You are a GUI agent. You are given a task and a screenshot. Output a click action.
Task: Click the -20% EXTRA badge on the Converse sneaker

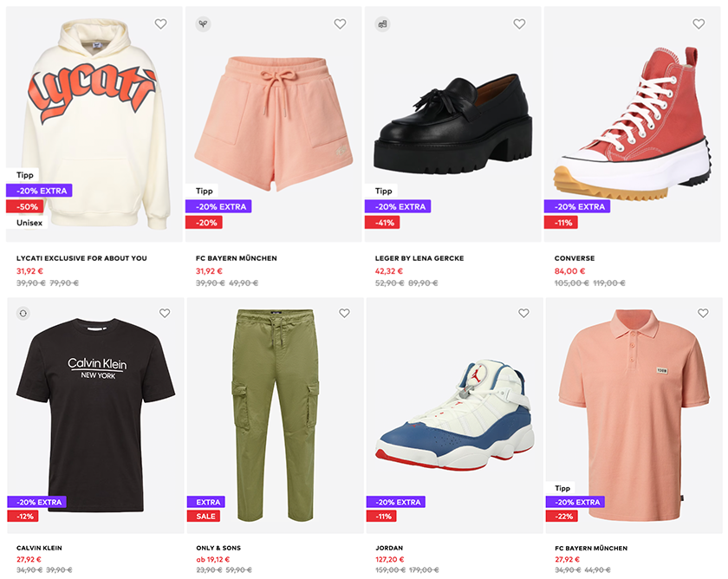pos(576,207)
